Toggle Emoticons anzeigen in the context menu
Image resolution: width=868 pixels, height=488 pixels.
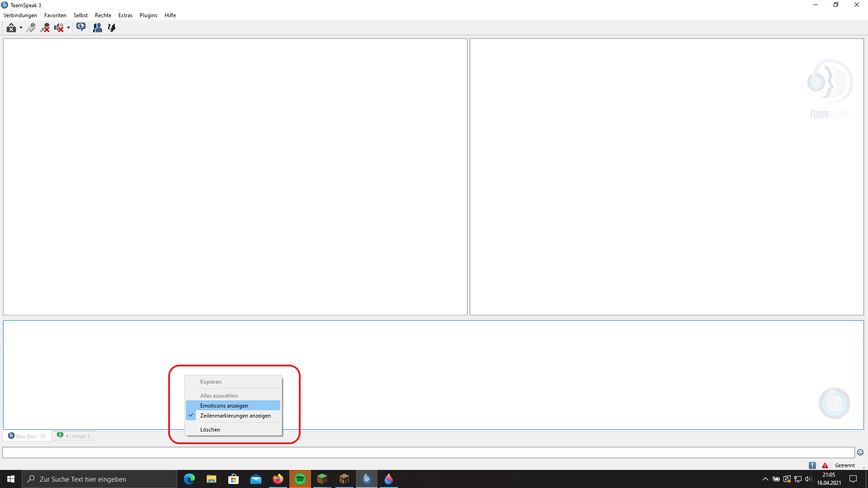(x=233, y=406)
